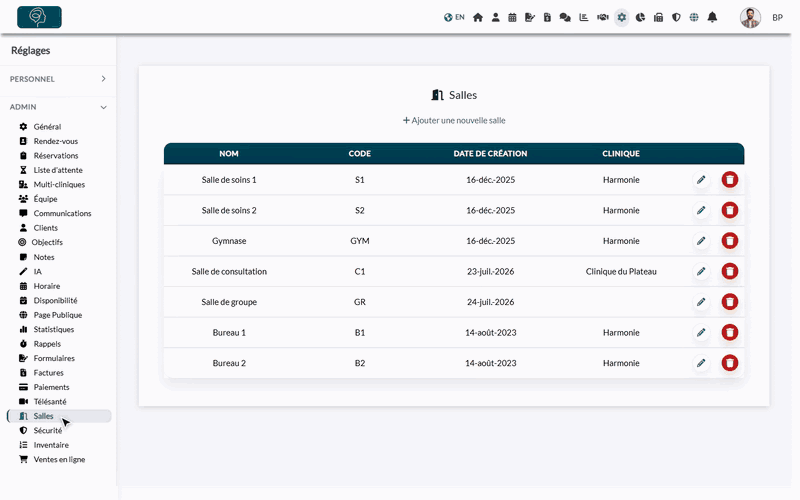Switch language using the EN selector

coord(454,17)
